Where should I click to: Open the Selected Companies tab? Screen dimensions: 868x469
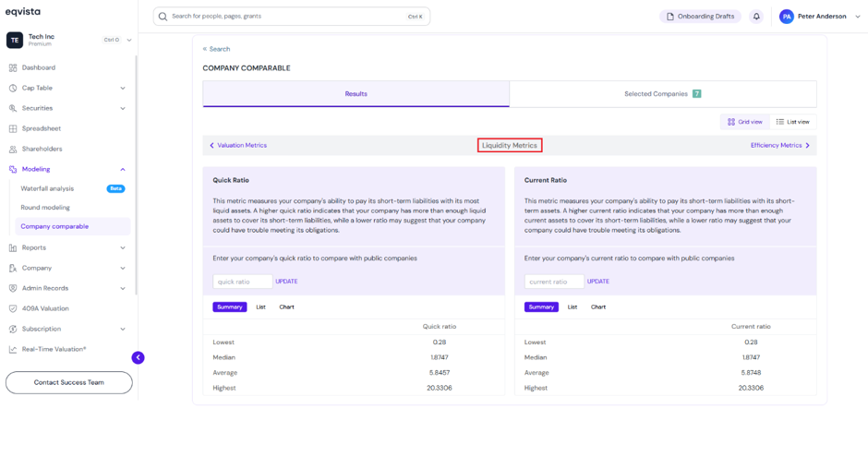pos(663,94)
